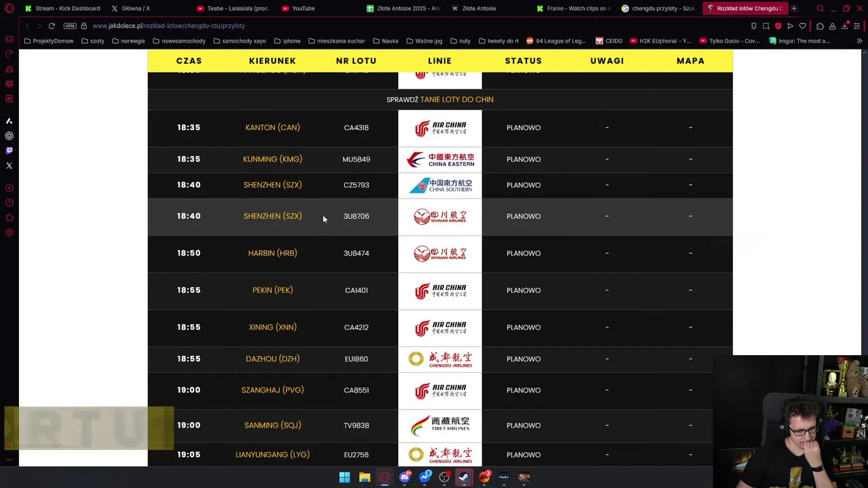Viewport: 868px width, 488px height.
Task: Open the Opera main menu logo
Action: 9,8
